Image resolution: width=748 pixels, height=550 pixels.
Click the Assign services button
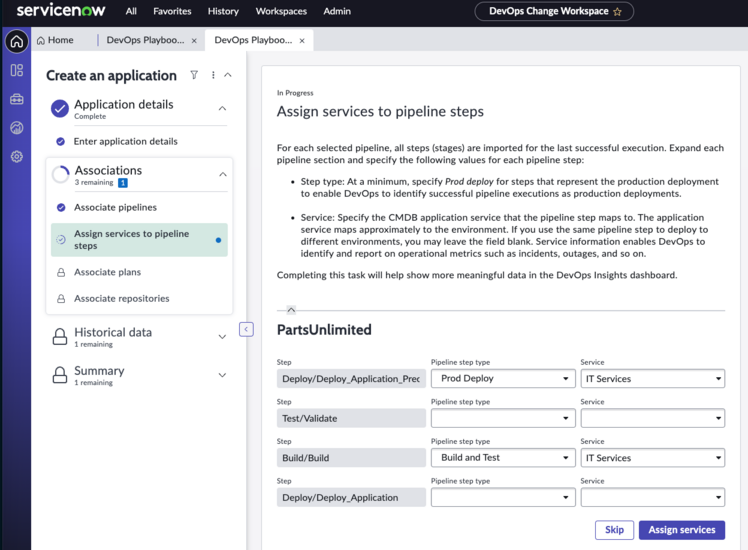click(x=682, y=530)
